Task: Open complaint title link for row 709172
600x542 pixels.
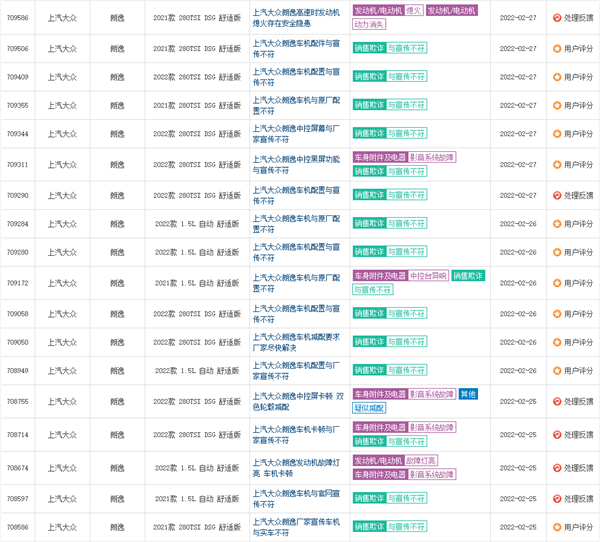Action: coord(296,283)
